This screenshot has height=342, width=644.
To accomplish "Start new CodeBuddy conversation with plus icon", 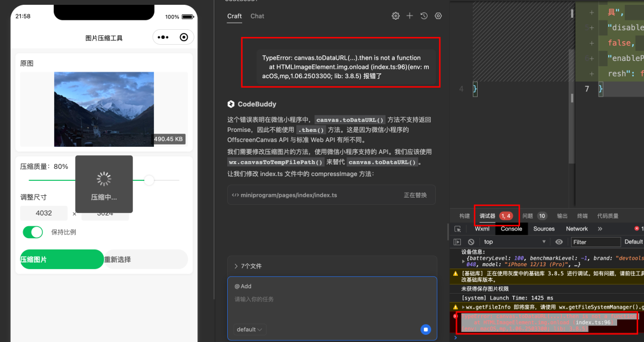I will click(410, 16).
